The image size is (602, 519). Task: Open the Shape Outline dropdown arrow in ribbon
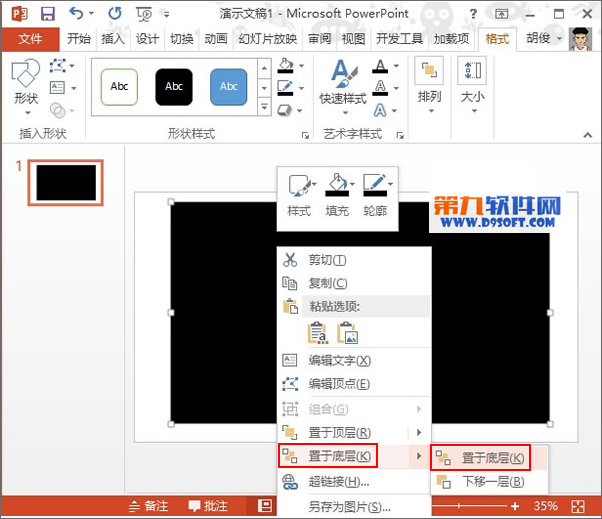[x=301, y=88]
